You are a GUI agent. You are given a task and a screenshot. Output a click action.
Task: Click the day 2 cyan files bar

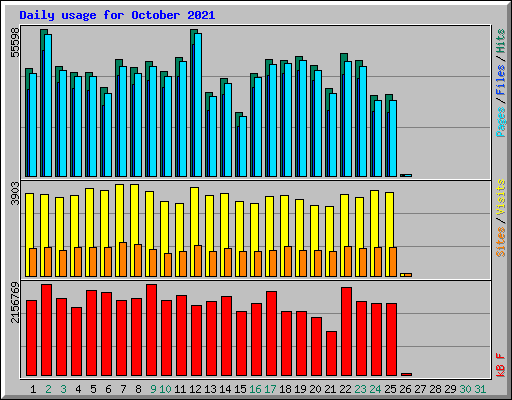[48, 105]
